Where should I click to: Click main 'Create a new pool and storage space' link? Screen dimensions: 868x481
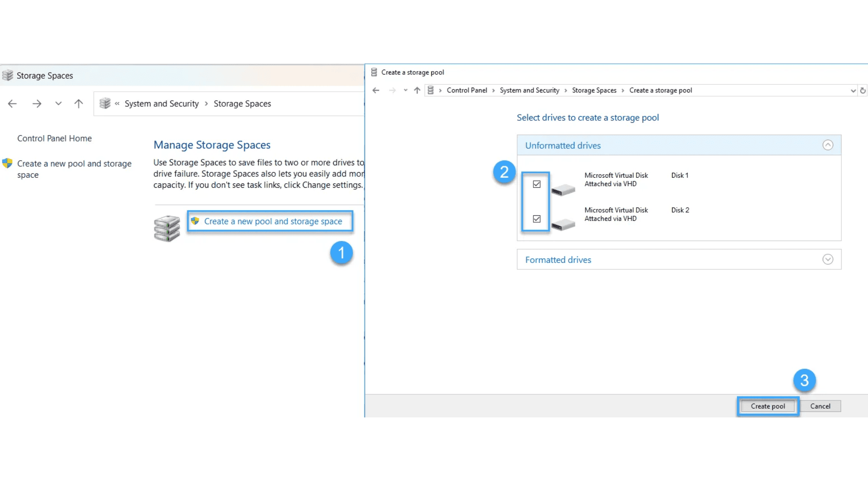coord(273,221)
